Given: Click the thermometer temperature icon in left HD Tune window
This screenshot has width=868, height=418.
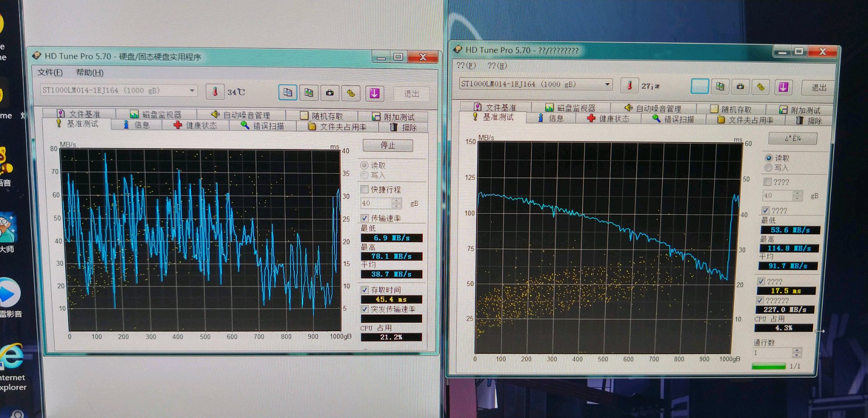Looking at the screenshot, I should point(215,92).
